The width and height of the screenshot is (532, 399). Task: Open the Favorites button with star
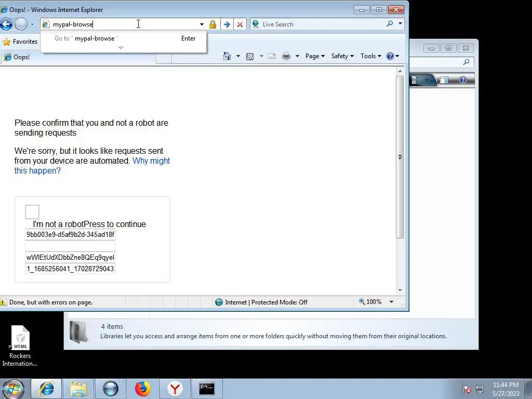(20, 42)
